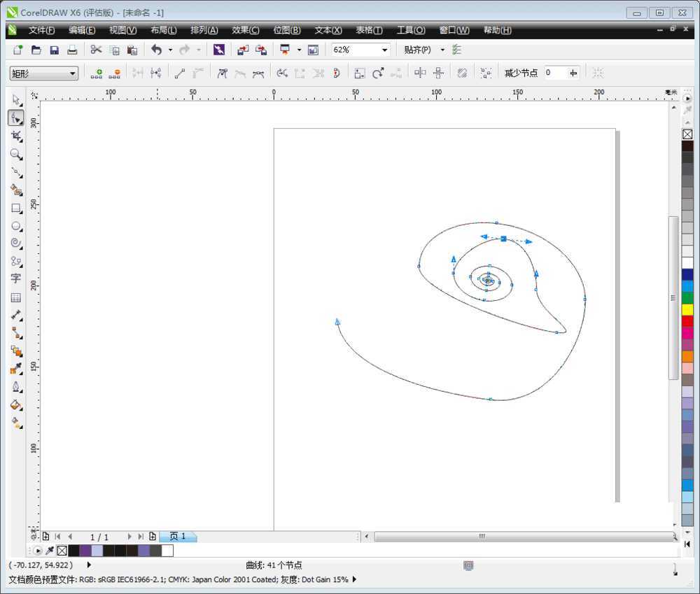Viewport: 700px width, 594px height.
Task: Click the red swatch in the color palette
Action: (x=687, y=319)
